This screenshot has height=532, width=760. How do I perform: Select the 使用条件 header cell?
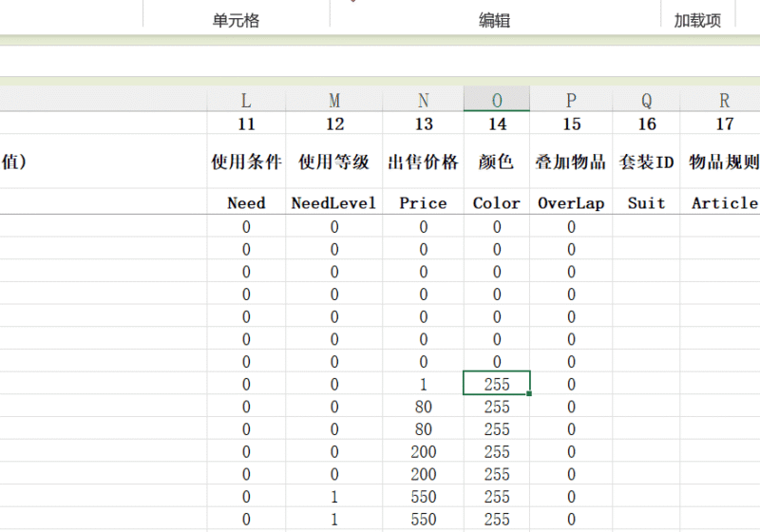pyautogui.click(x=246, y=161)
